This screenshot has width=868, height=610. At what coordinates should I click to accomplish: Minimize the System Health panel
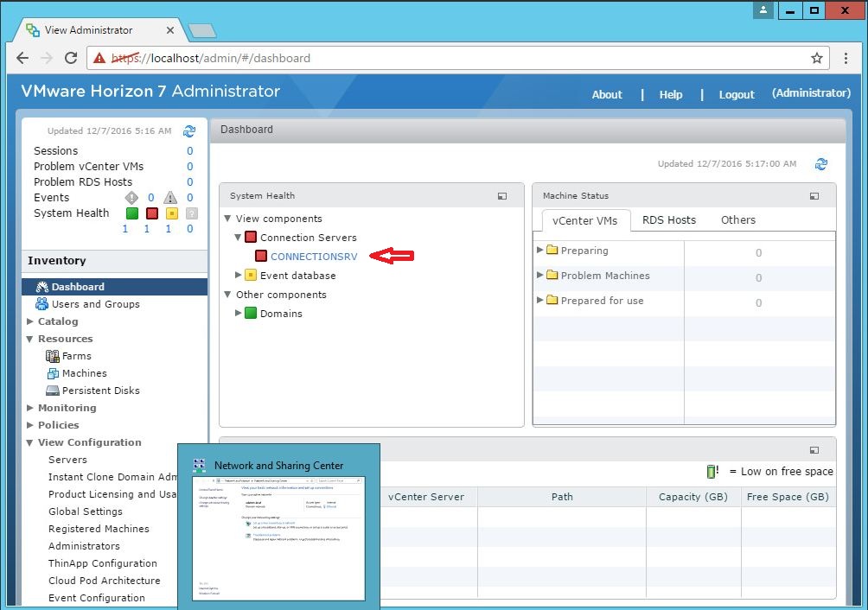point(502,196)
